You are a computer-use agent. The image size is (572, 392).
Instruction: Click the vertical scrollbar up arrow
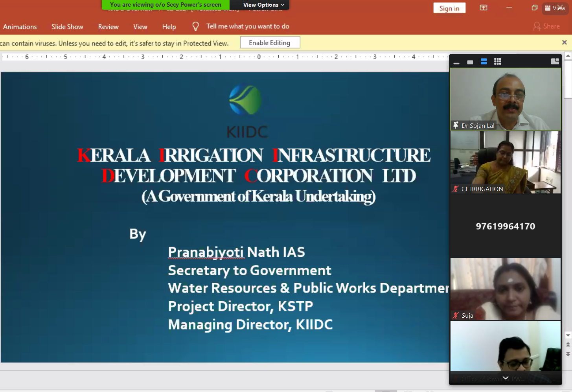pos(568,56)
